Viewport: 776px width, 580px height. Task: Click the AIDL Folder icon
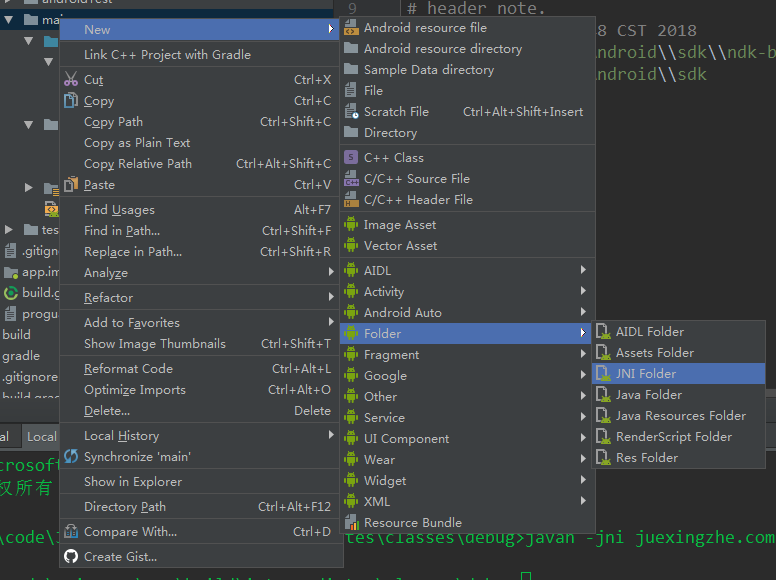click(x=603, y=331)
